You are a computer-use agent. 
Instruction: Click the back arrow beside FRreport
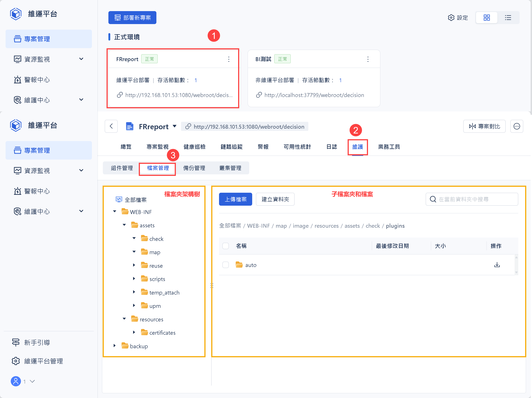click(111, 126)
